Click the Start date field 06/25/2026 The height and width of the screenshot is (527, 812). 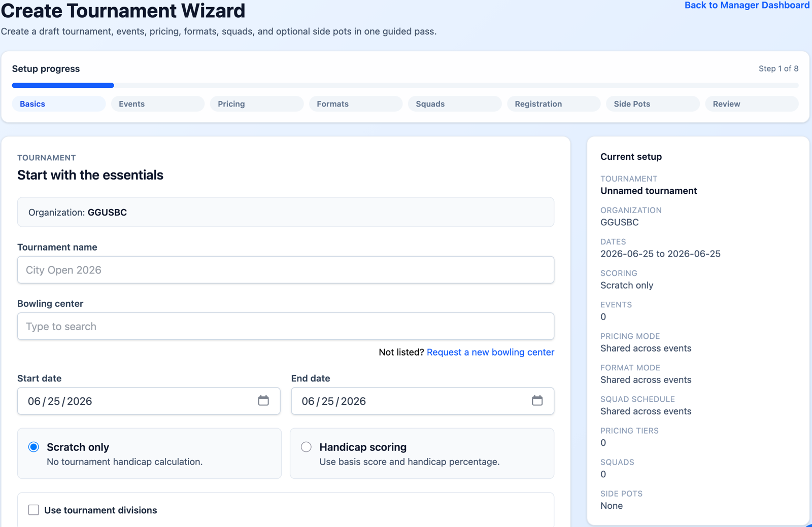[149, 401]
